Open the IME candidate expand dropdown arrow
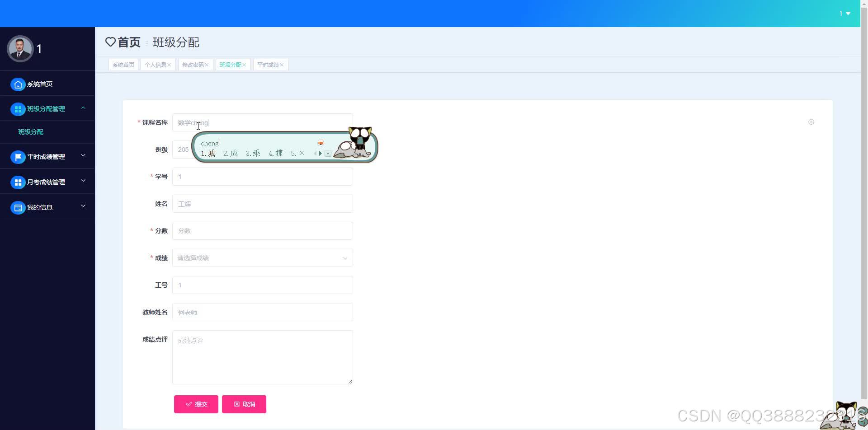The width and height of the screenshot is (868, 430). click(x=328, y=154)
